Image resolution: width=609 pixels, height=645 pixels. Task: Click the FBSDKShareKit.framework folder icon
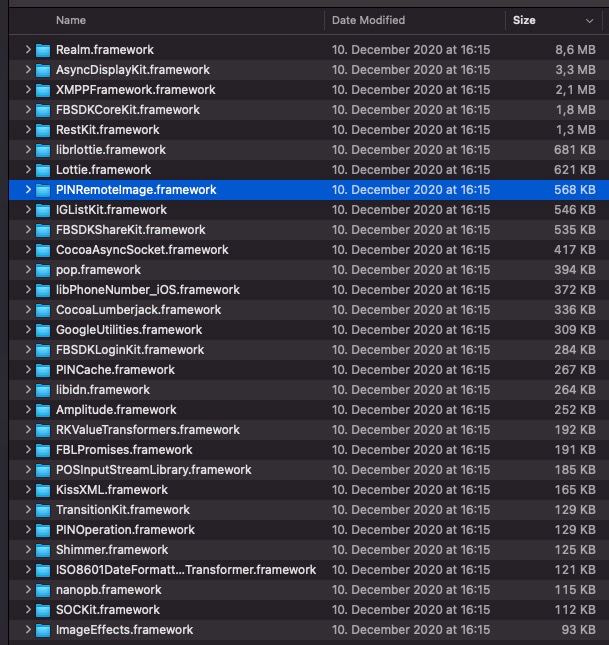coord(43,230)
